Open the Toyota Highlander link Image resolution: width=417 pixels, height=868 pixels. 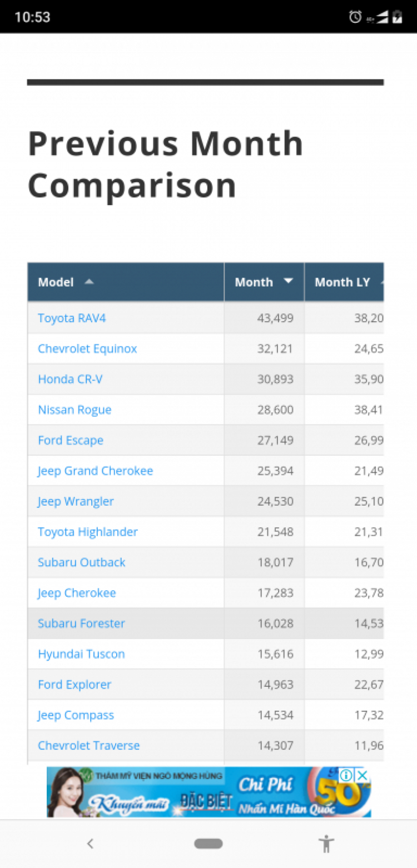tap(88, 532)
